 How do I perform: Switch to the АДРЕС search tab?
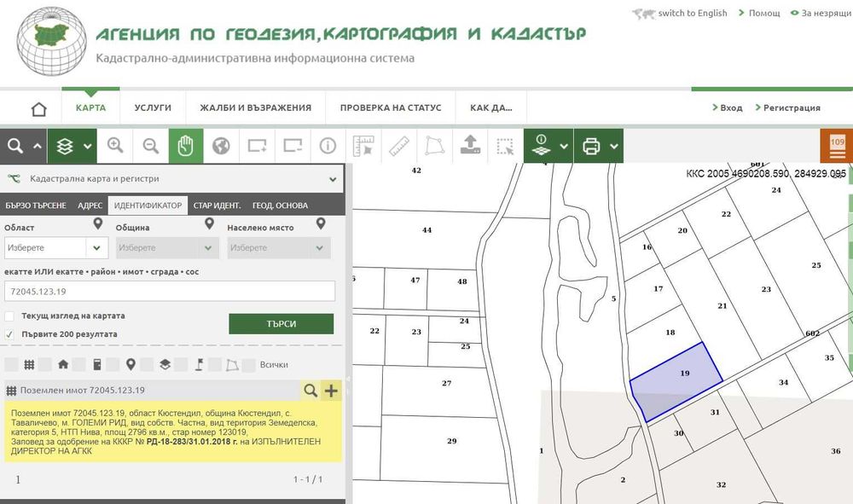(90, 206)
